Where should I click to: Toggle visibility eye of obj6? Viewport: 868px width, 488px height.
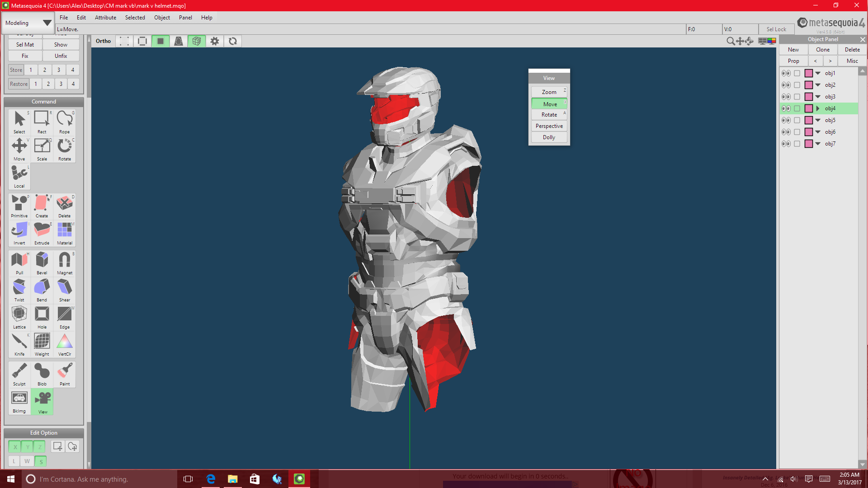(786, 132)
